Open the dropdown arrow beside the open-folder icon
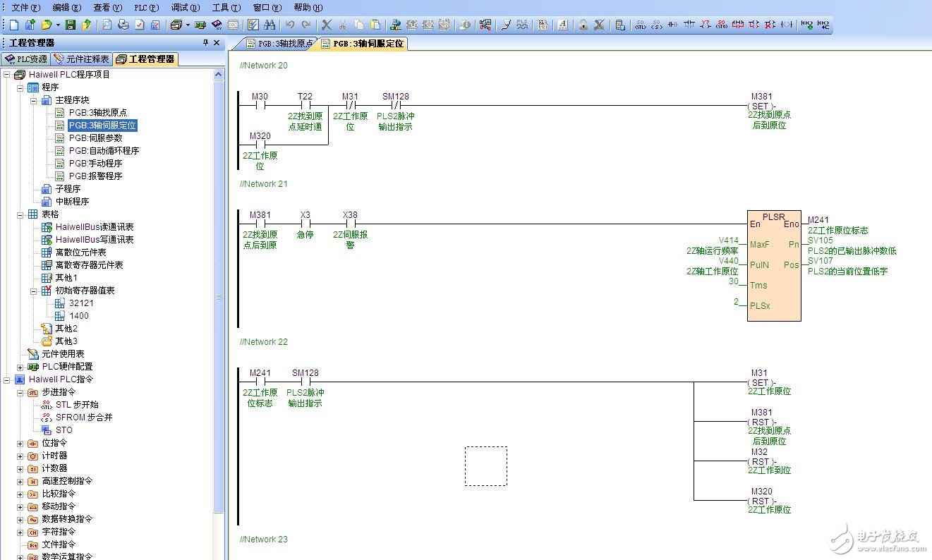Screen dimensions: 932x560 click(58, 25)
